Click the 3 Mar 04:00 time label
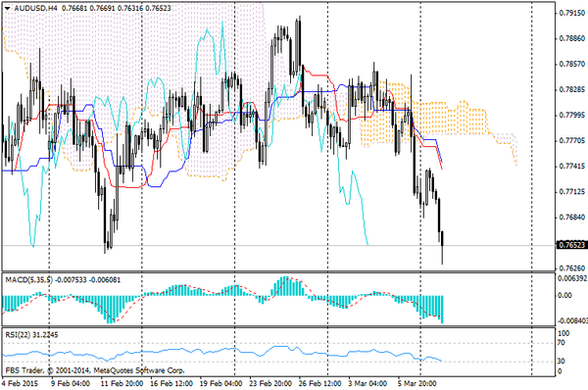588x390 pixels. coord(367,383)
